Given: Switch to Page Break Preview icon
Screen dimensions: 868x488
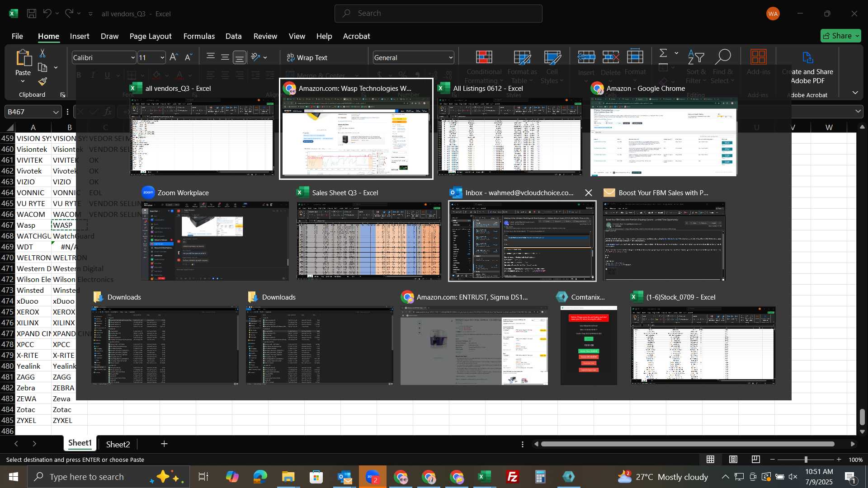Looking at the screenshot, I should [x=756, y=460].
